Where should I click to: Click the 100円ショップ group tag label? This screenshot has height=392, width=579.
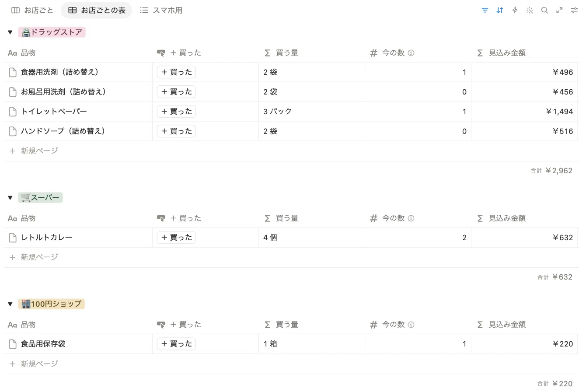click(x=51, y=304)
